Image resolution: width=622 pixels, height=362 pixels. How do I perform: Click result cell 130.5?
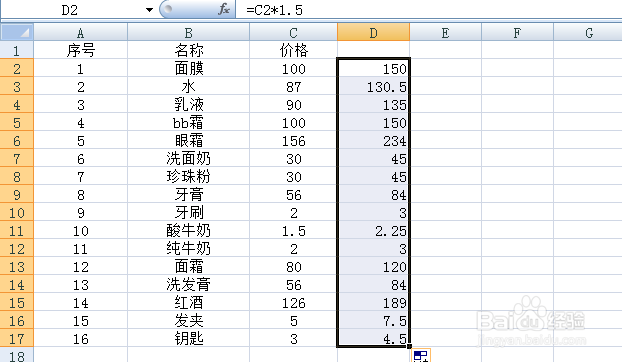tap(373, 87)
